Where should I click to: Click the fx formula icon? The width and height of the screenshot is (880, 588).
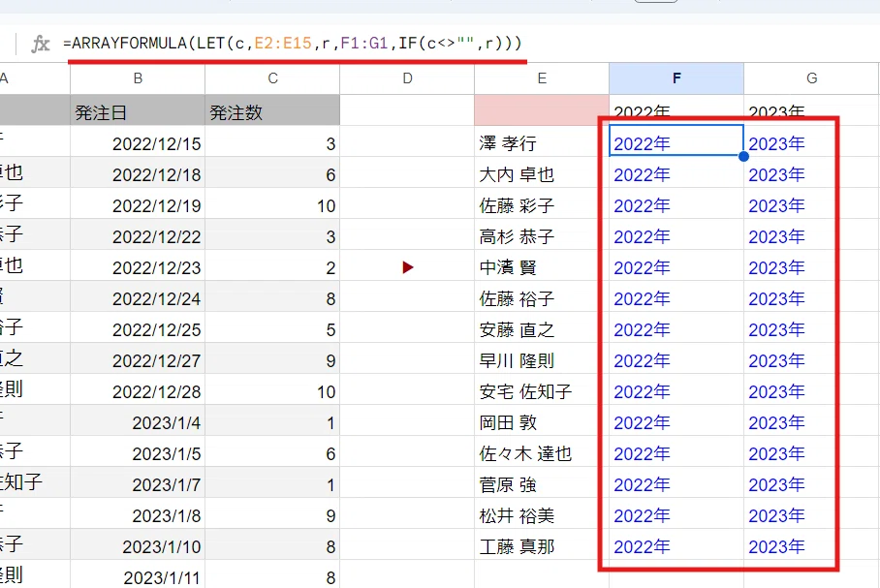(x=41, y=44)
